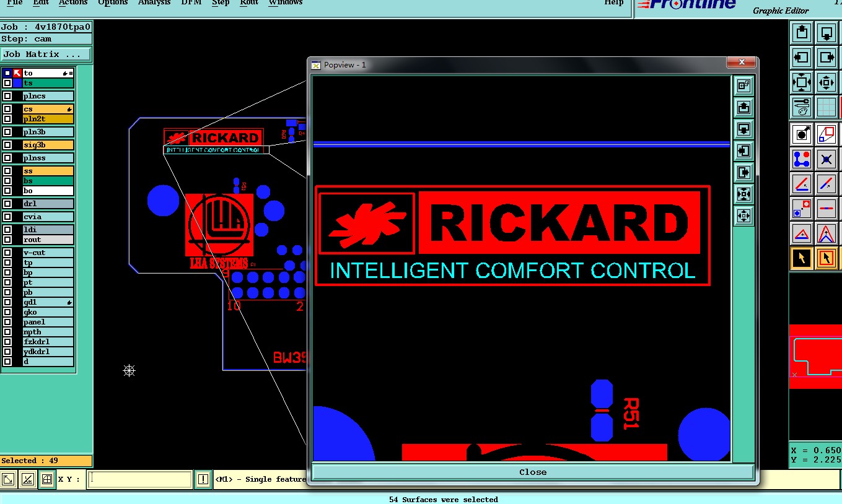Viewport: 842px width, 504px height.
Task: Toggle the checkbox for layer sig3b
Action: [x=7, y=145]
